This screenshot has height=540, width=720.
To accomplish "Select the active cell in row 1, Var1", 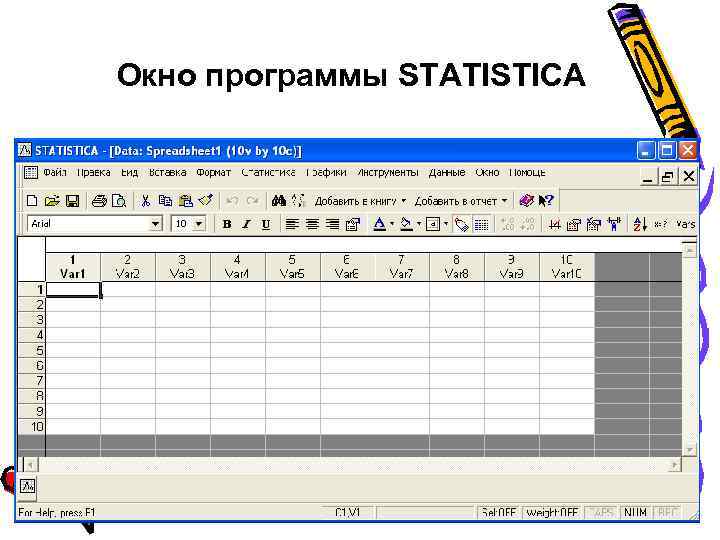I will [x=73, y=290].
